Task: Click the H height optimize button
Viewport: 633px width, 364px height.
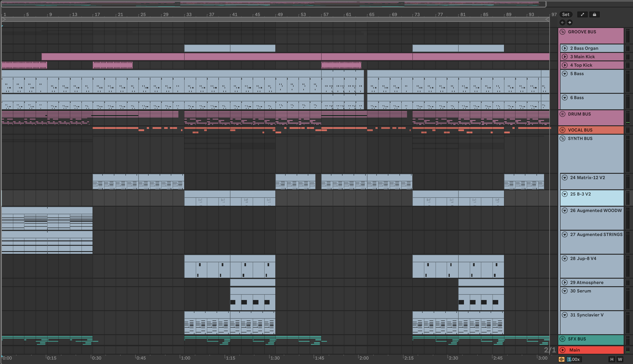Action: (x=612, y=359)
